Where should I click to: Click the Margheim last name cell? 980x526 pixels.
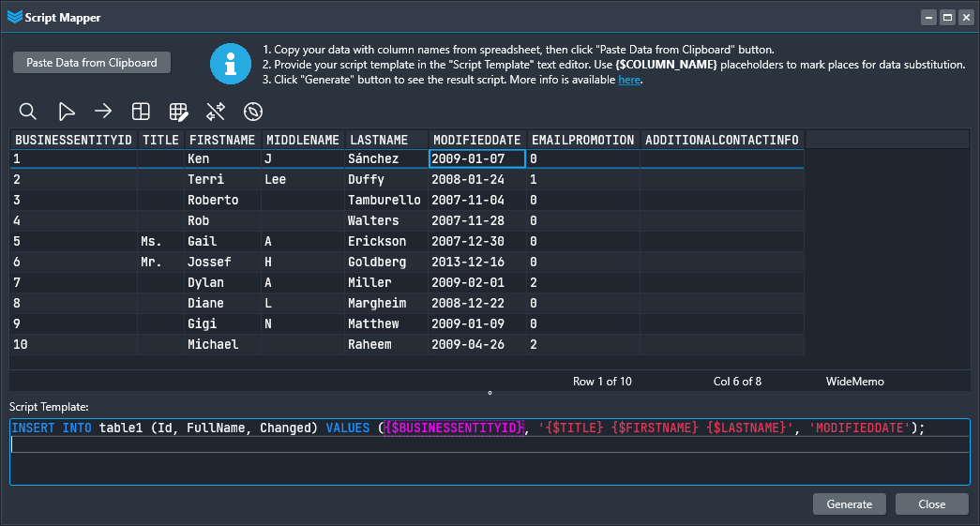click(385, 303)
